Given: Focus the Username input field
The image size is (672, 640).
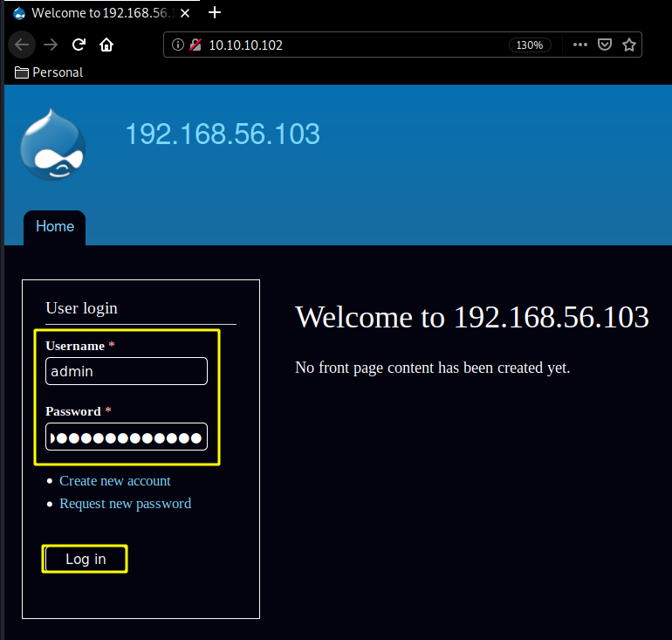Looking at the screenshot, I should (x=127, y=371).
